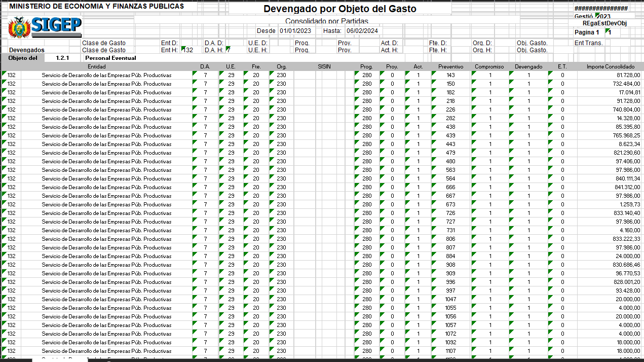Select the Preventivo cell with value 1047
Image resolution: width=644 pixels, height=362 pixels.
(x=450, y=299)
